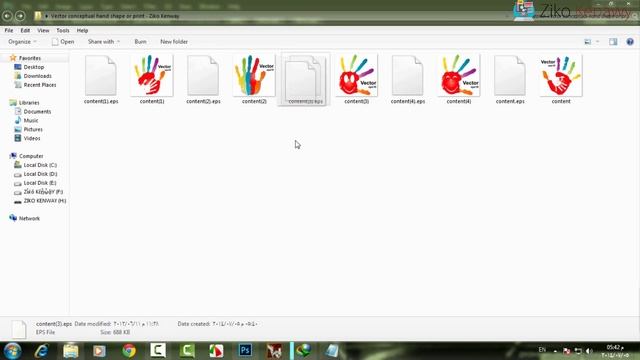Viewport: 640px width, 360px height.
Task: Create a New folder
Action: (174, 42)
